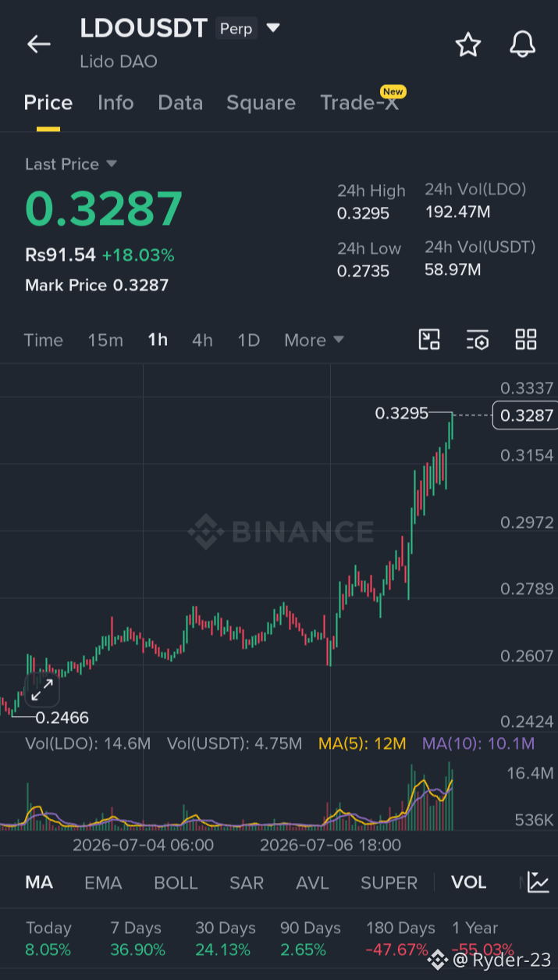
Task: Open indicator chart icon at row end
Action: pyautogui.click(x=538, y=882)
